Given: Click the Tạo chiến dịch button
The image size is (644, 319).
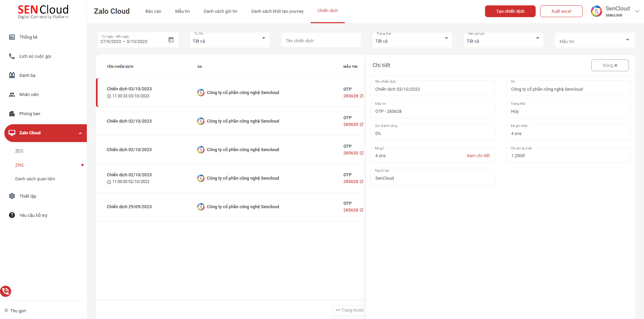Looking at the screenshot, I should (x=510, y=11).
